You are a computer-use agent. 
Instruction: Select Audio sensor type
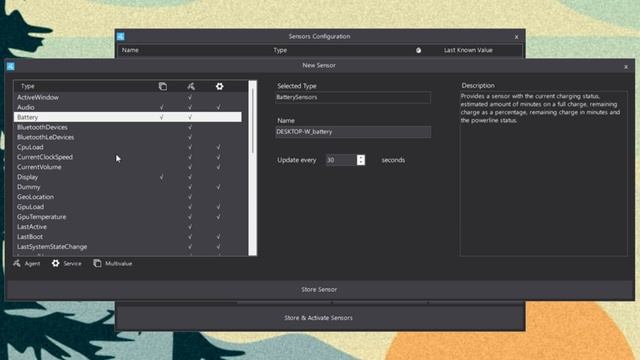[x=127, y=107]
